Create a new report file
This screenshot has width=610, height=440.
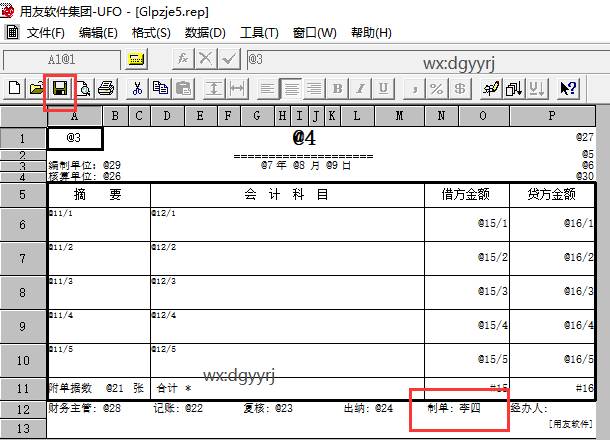(x=15, y=88)
